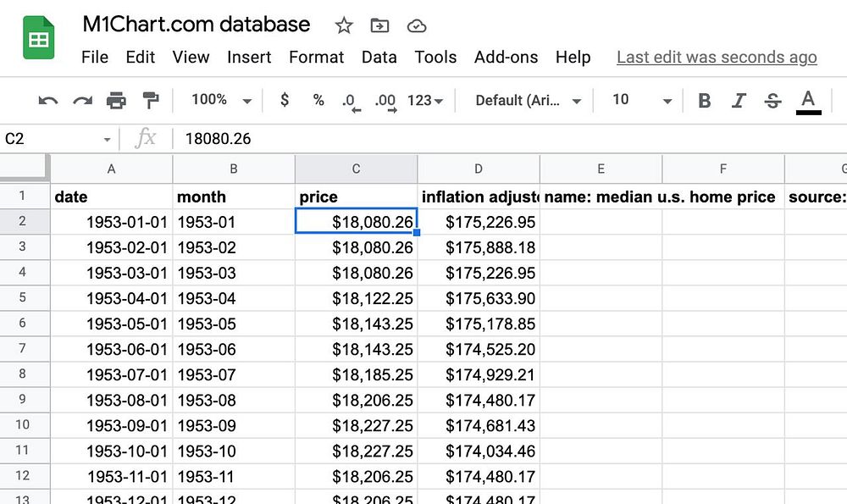The width and height of the screenshot is (847, 504).
Task: Click the redo arrow icon
Action: coord(82,101)
